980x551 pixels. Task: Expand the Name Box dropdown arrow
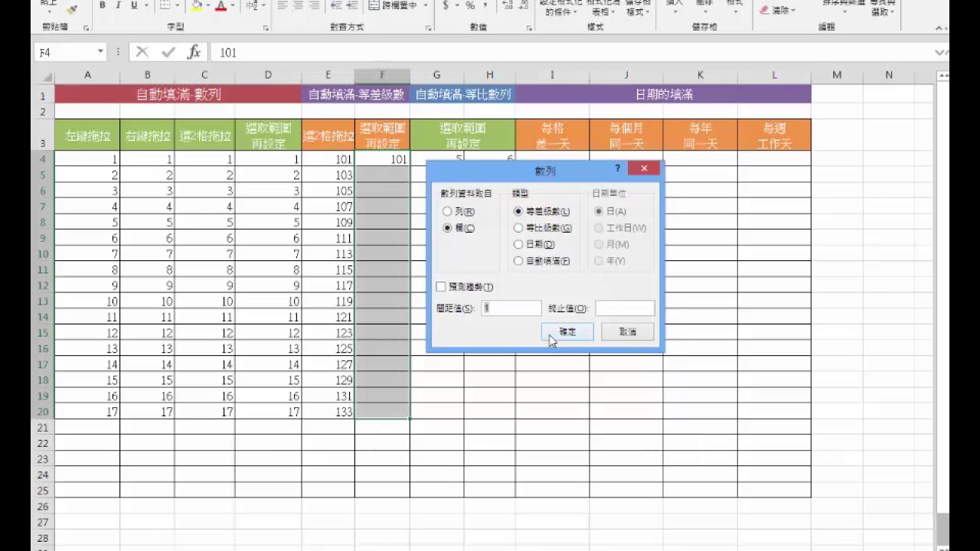[x=100, y=52]
